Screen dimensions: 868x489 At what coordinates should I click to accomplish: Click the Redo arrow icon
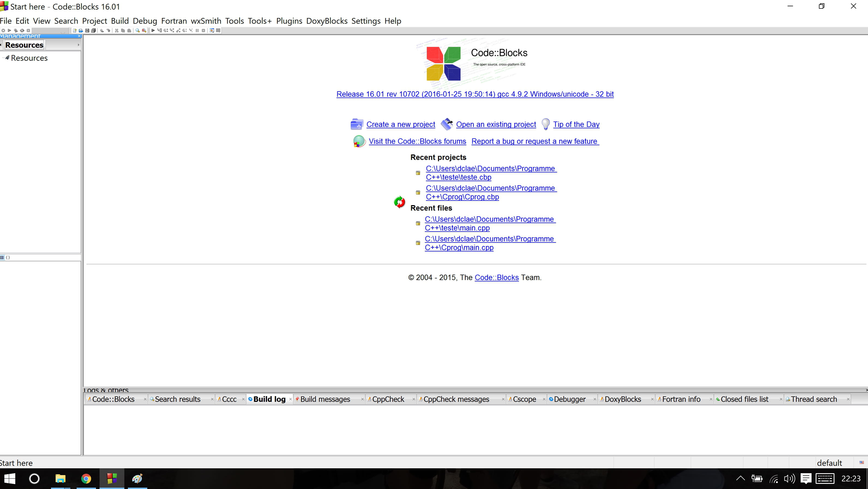pos(108,31)
